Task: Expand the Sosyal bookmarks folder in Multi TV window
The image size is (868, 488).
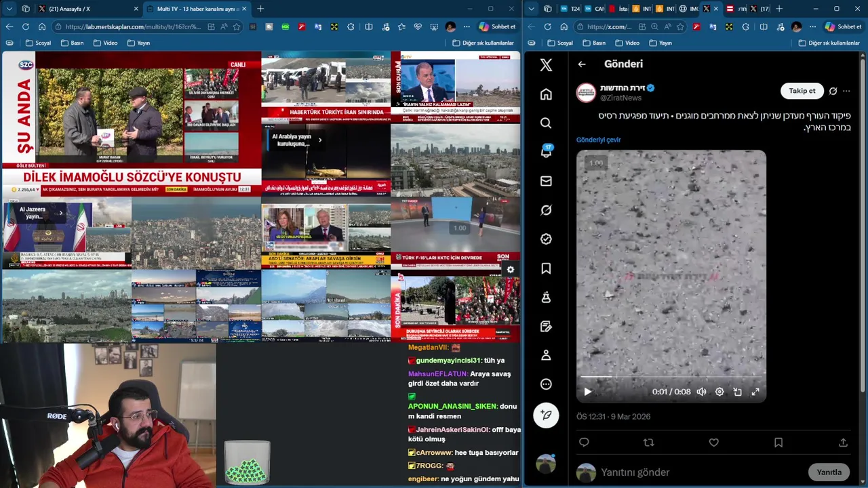Action: pyautogui.click(x=37, y=43)
